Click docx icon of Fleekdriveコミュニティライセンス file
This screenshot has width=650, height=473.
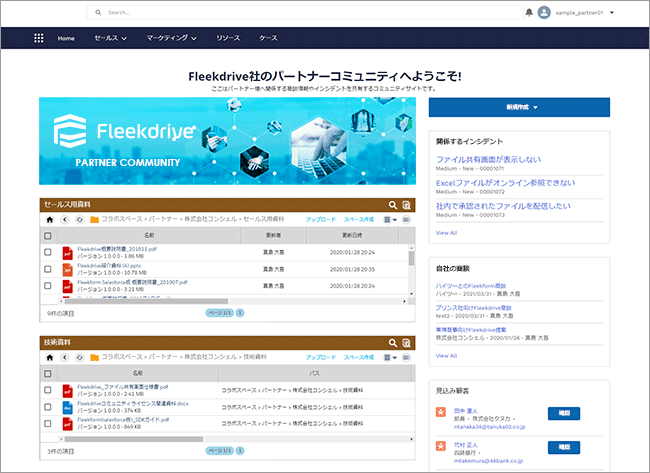pyautogui.click(x=68, y=408)
